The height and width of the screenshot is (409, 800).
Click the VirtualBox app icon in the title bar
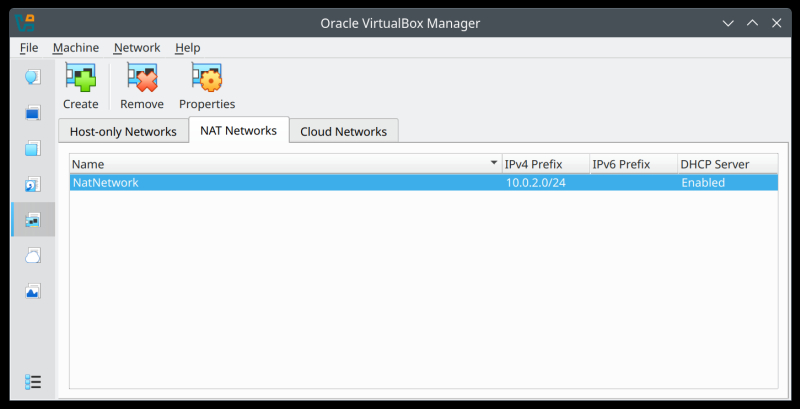[24, 23]
